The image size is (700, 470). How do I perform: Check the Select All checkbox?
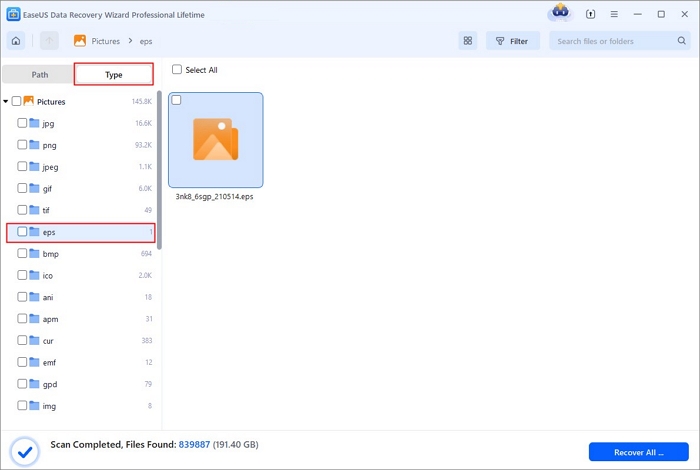(177, 70)
